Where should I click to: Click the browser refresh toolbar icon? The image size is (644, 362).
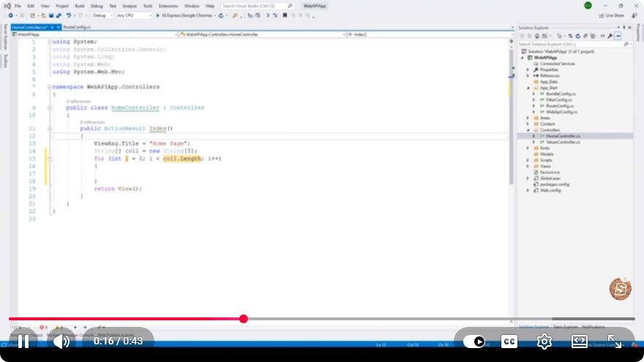pyautogui.click(x=221, y=15)
